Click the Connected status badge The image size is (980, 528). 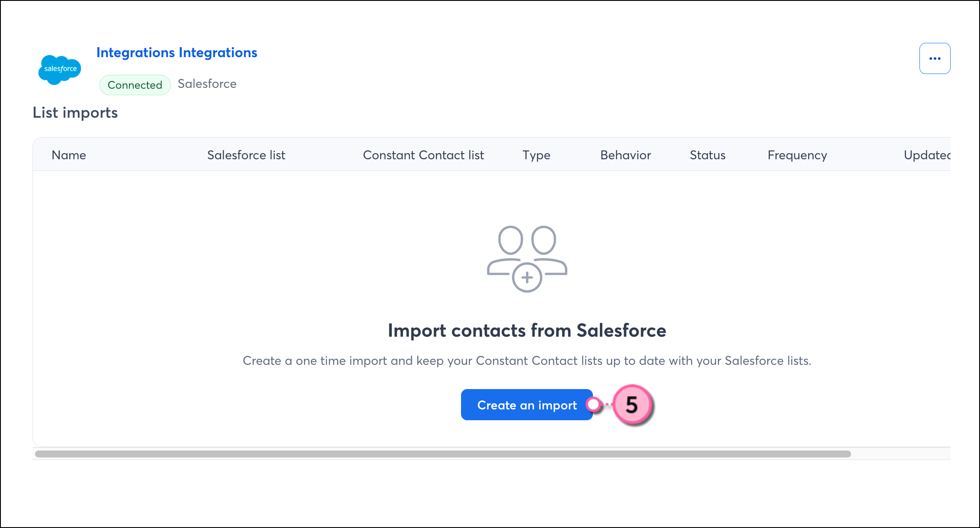pyautogui.click(x=135, y=85)
